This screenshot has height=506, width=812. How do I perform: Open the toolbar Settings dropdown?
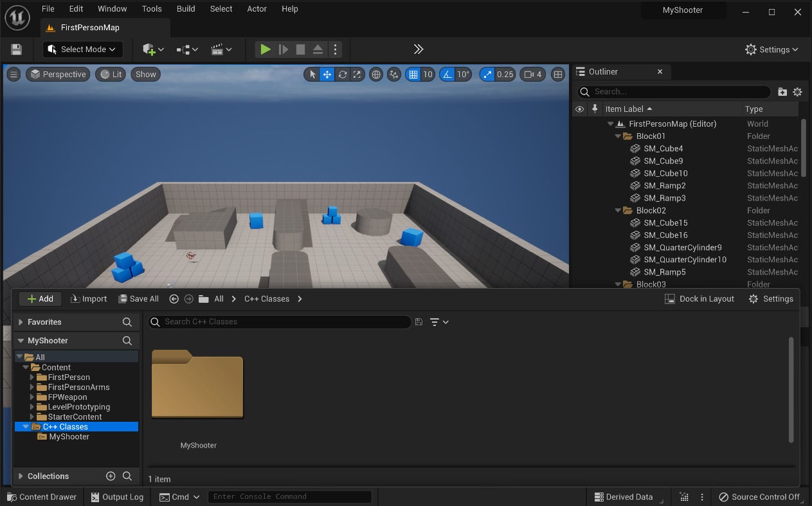pos(771,50)
